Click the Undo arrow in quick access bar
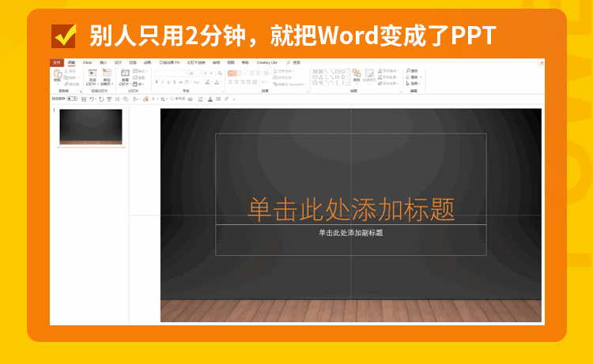 tap(92, 99)
